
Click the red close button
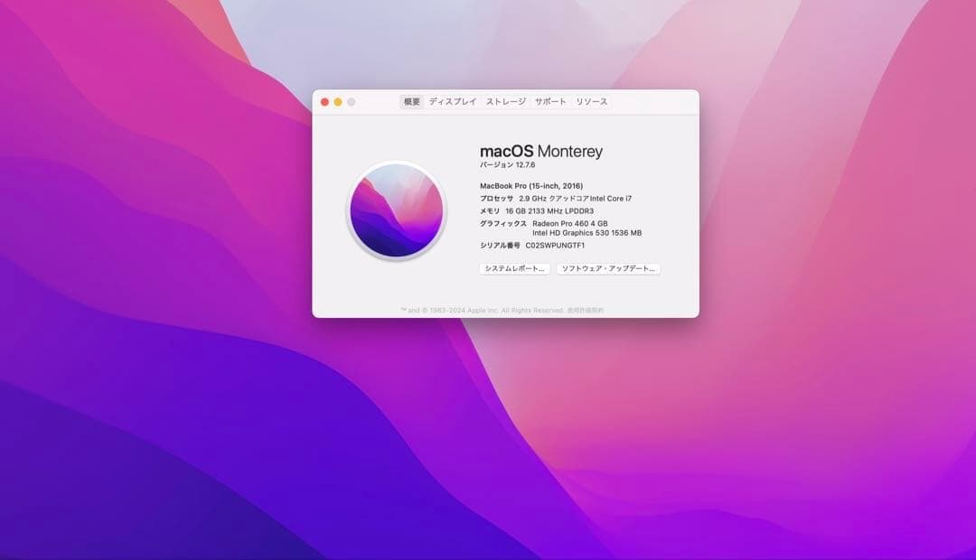pos(324,102)
